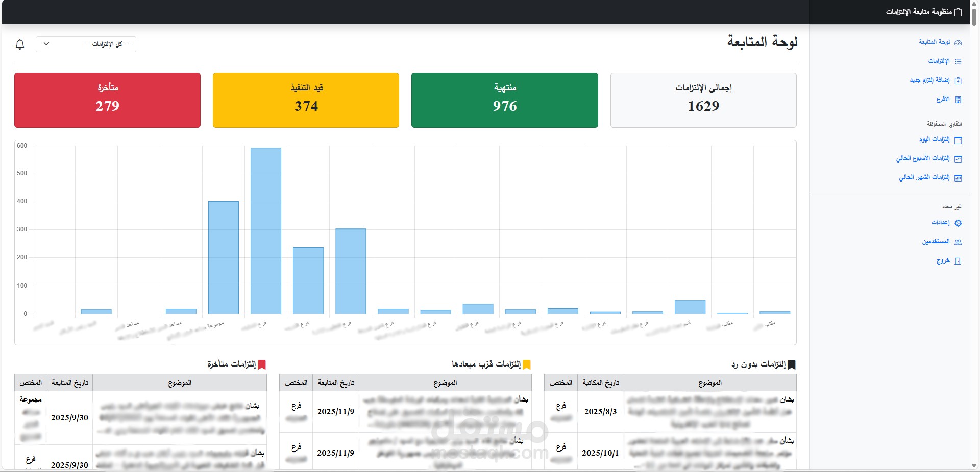Open إلتزامات الشهر الحالي report link

924,177
